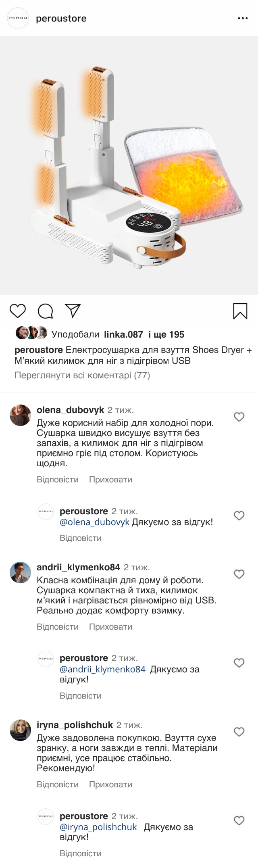Open the @iryna_polishchuk mention link
258x868 pixels.
click(98, 827)
